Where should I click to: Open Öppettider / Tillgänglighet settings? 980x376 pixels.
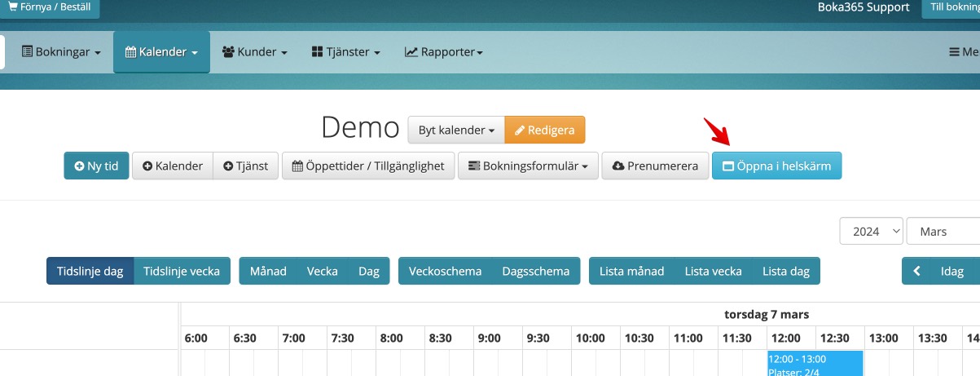click(x=368, y=166)
